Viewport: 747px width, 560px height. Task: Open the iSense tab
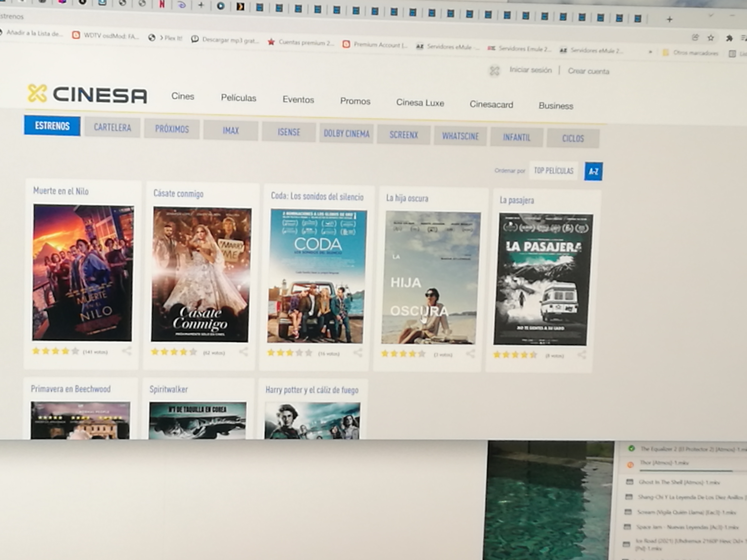point(289,132)
